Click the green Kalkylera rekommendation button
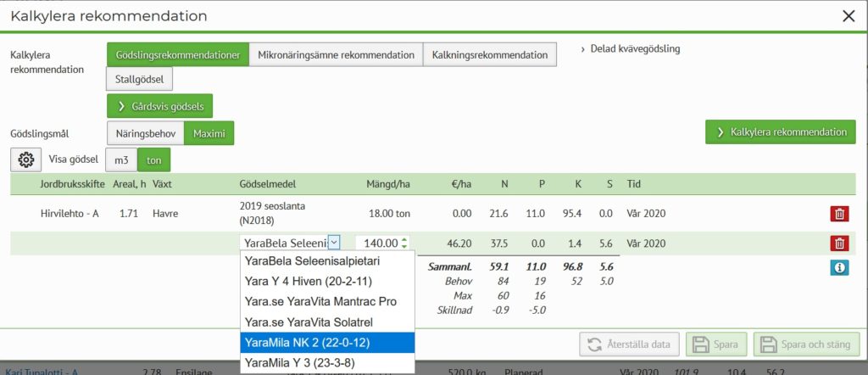 tap(781, 132)
